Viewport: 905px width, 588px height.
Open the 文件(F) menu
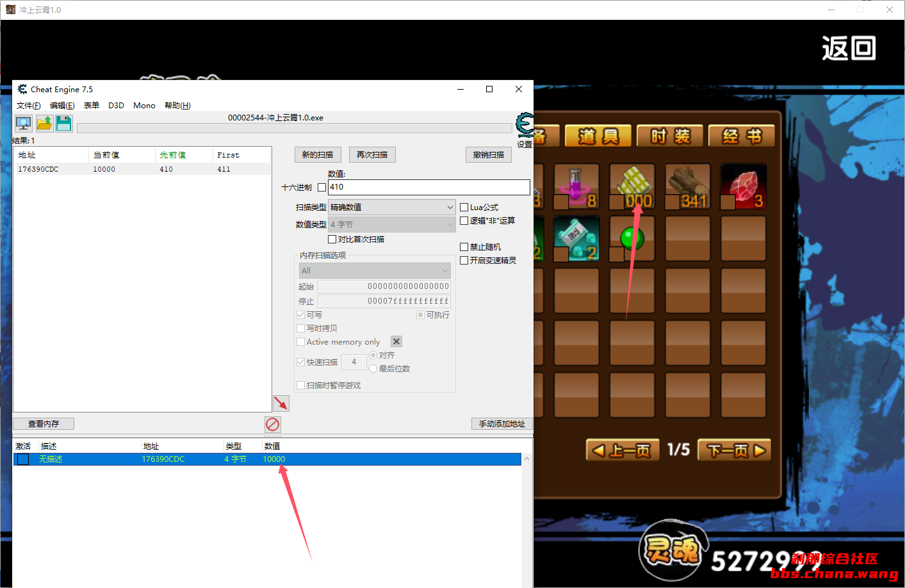(28, 106)
